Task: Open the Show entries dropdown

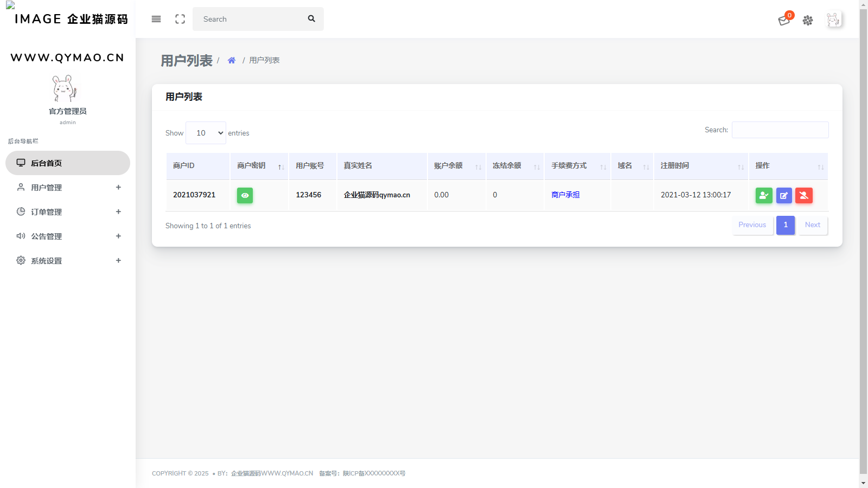Action: tap(206, 133)
